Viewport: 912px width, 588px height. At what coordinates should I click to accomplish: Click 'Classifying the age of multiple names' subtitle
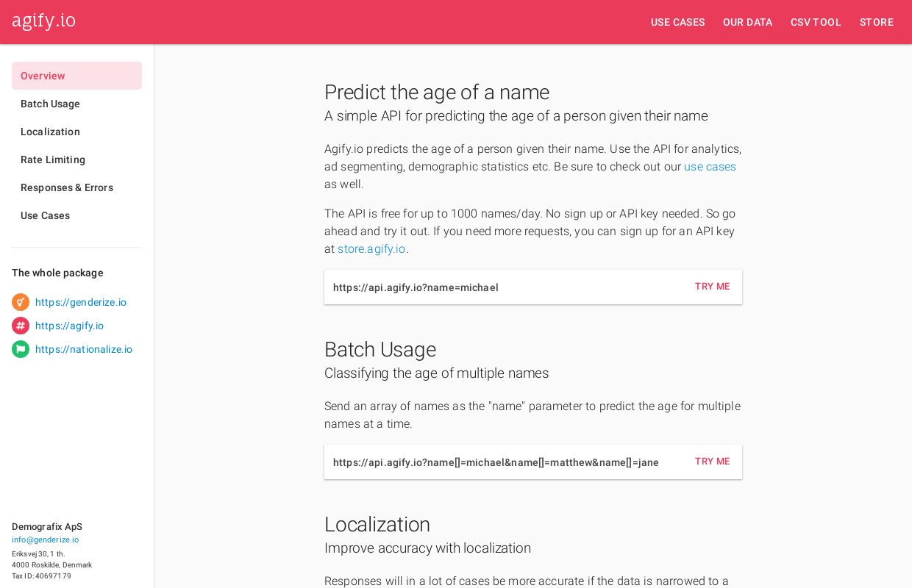(x=437, y=373)
